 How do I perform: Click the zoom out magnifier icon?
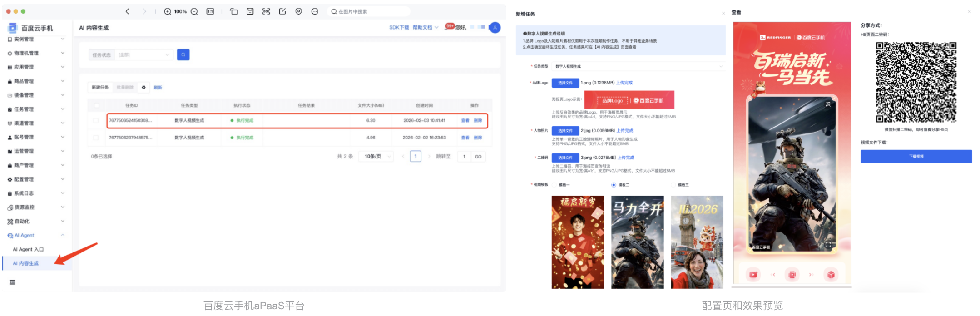pyautogui.click(x=194, y=11)
